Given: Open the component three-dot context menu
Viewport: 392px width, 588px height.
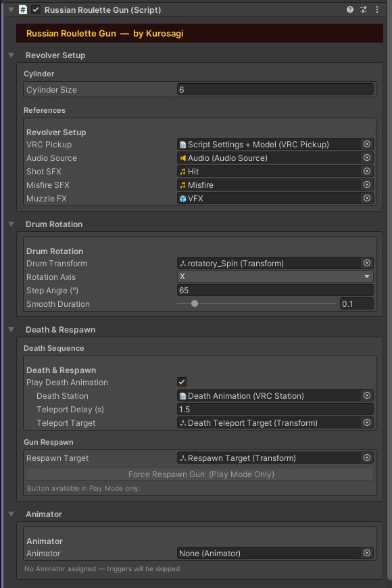Looking at the screenshot, I should (x=377, y=9).
